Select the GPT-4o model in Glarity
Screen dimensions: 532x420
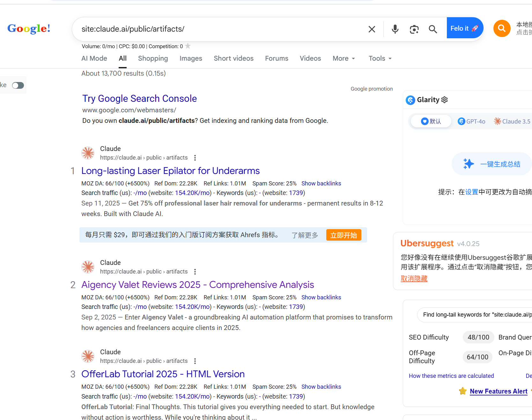(471, 121)
